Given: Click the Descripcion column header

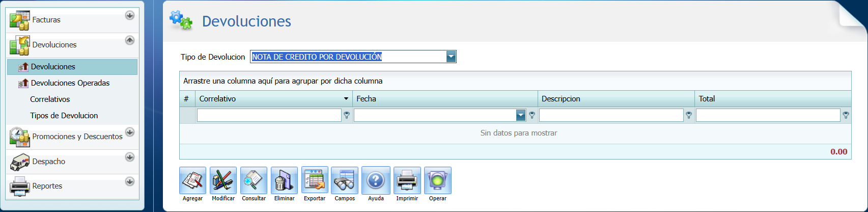Looking at the screenshot, I should tap(616, 99).
